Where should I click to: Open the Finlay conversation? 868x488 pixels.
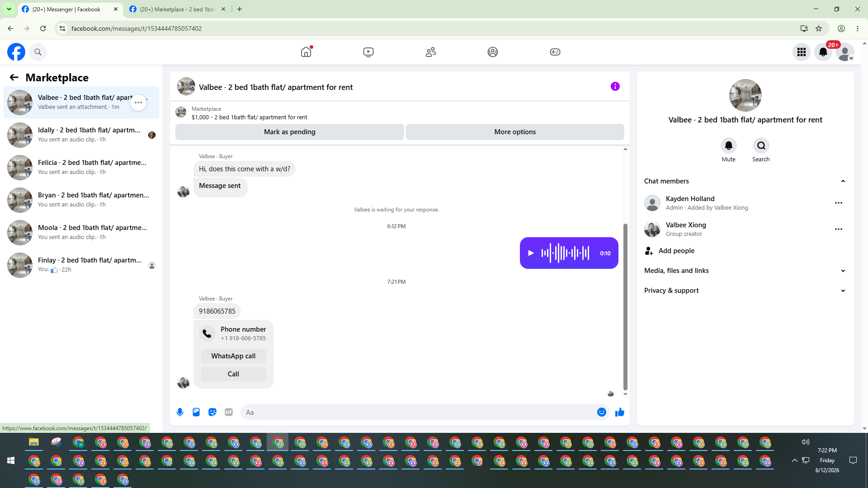[x=81, y=265]
